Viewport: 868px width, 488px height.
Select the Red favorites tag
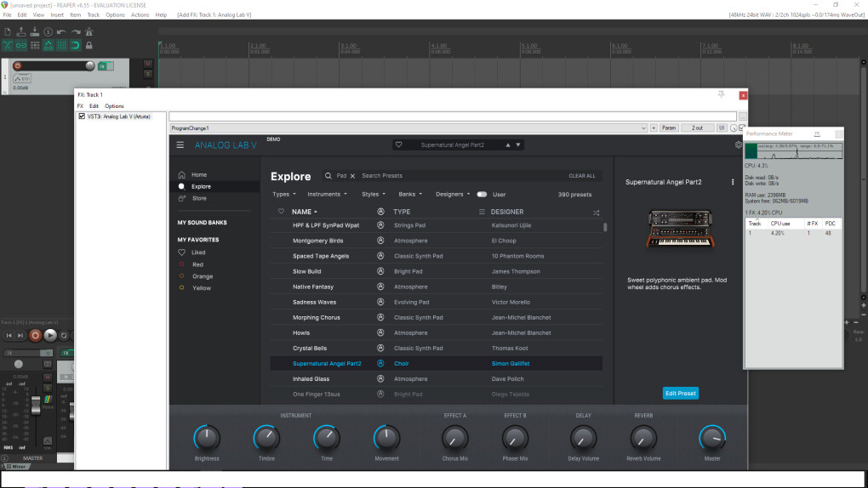point(197,264)
